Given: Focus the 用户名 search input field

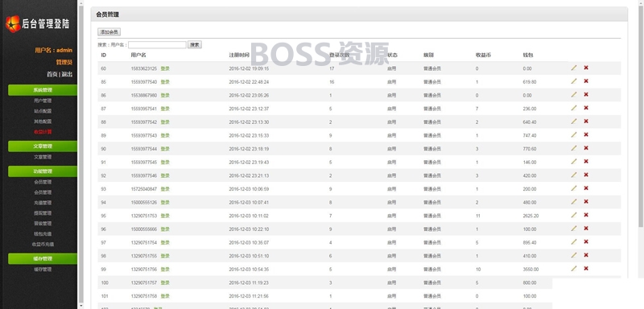Looking at the screenshot, I should click(157, 45).
